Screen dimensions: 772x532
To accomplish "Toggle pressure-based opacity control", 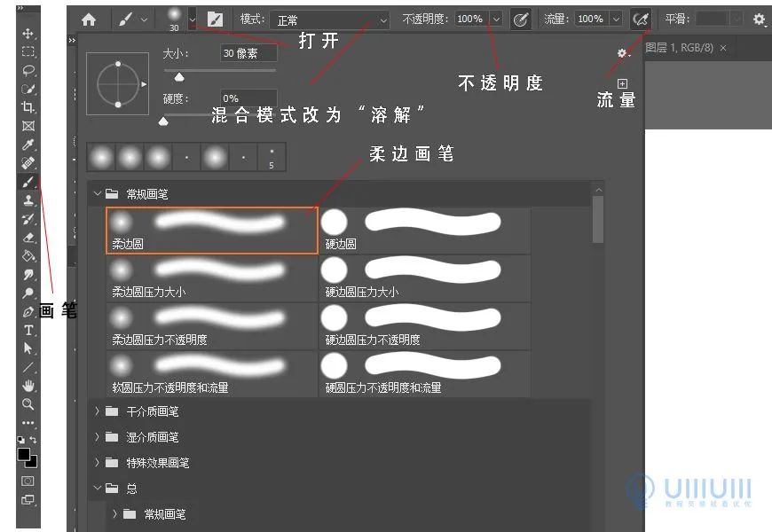I will pos(522,18).
